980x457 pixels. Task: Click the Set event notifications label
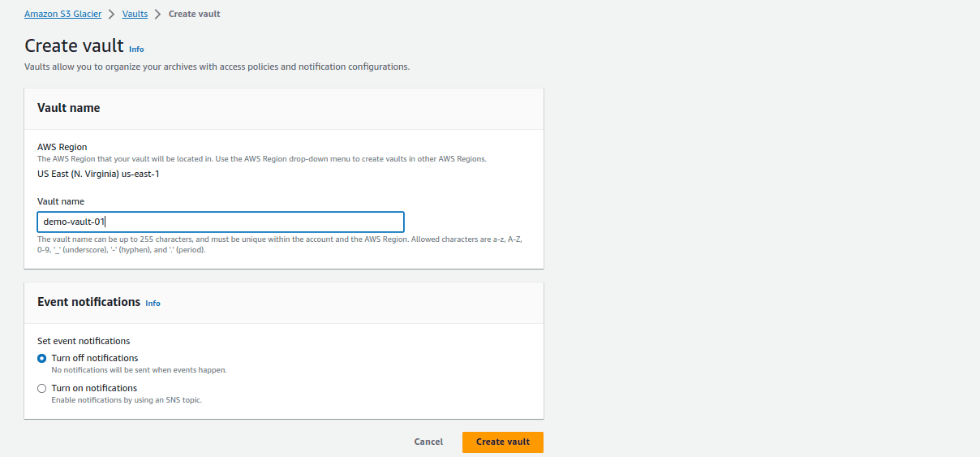(x=84, y=341)
